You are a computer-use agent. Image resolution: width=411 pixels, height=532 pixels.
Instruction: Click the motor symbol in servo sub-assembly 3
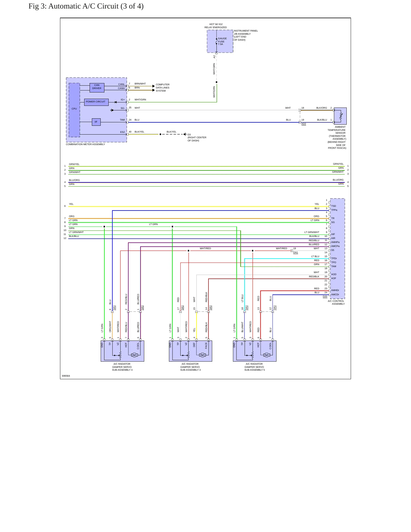coord(203,355)
